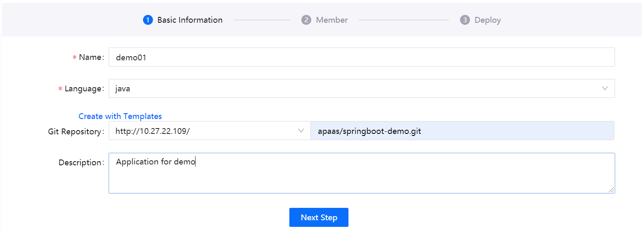Click the Name field label
Viewport: 644px width, 231px height.
90,57
